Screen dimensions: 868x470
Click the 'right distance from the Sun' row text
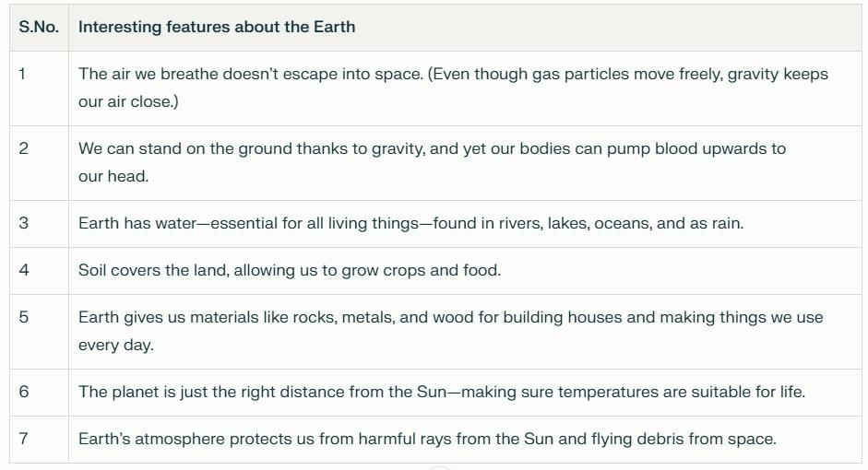click(x=442, y=392)
